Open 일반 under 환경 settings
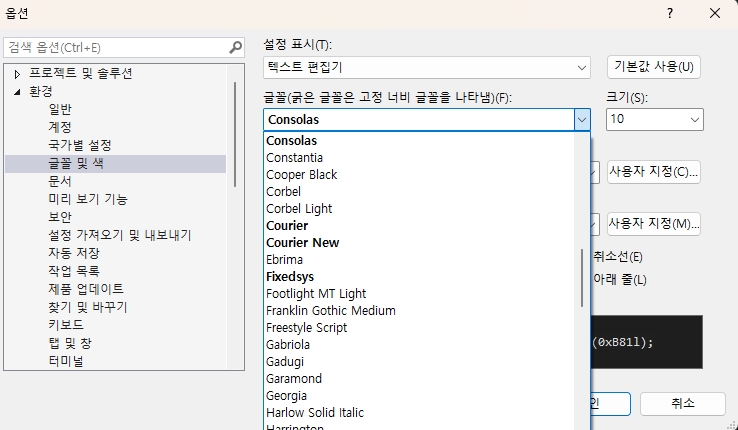The height and width of the screenshot is (430, 738). point(60,109)
